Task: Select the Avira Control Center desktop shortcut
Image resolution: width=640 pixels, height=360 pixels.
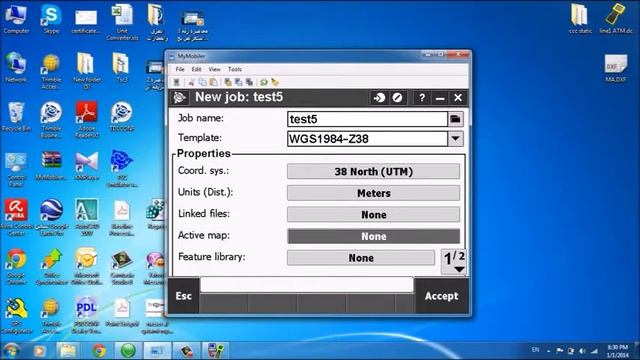Action: click(16, 217)
